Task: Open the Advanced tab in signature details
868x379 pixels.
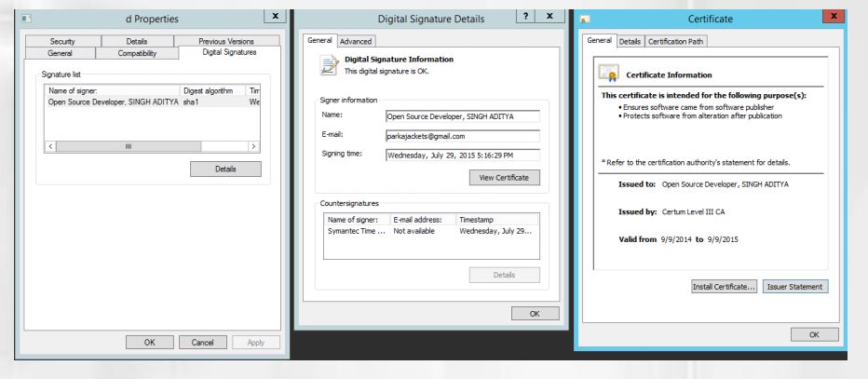Action: point(355,42)
